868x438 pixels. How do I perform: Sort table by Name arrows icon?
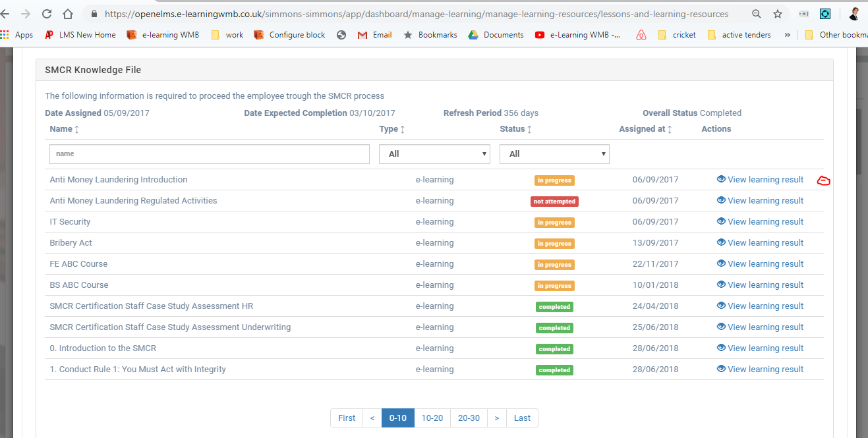coord(77,129)
